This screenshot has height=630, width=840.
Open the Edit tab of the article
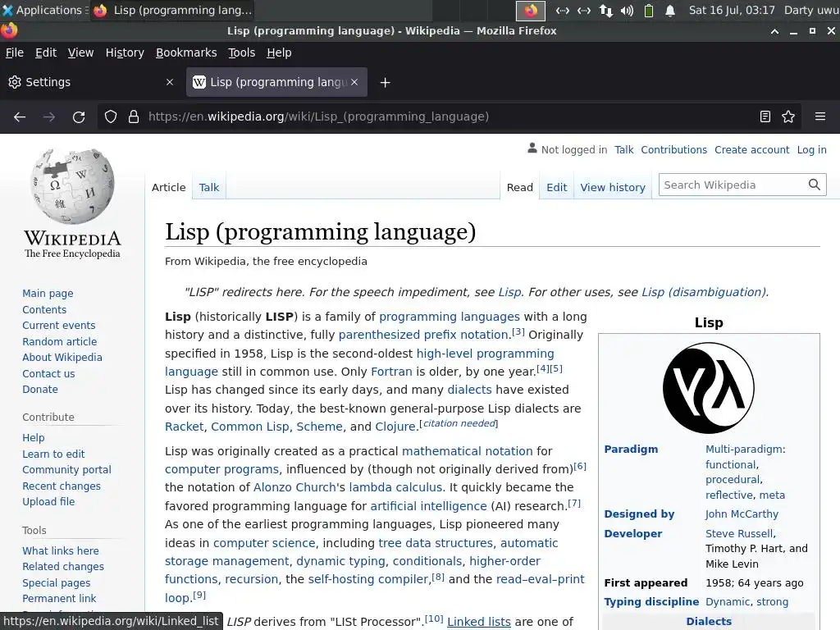coord(557,187)
